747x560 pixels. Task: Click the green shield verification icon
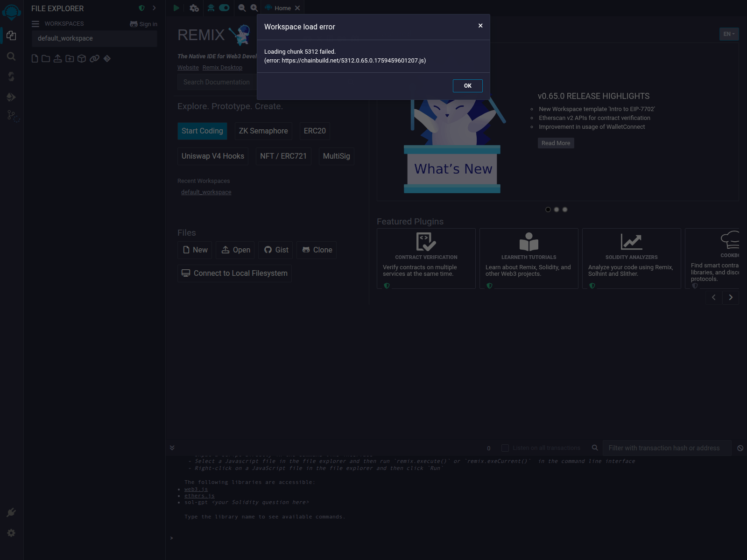(141, 8)
